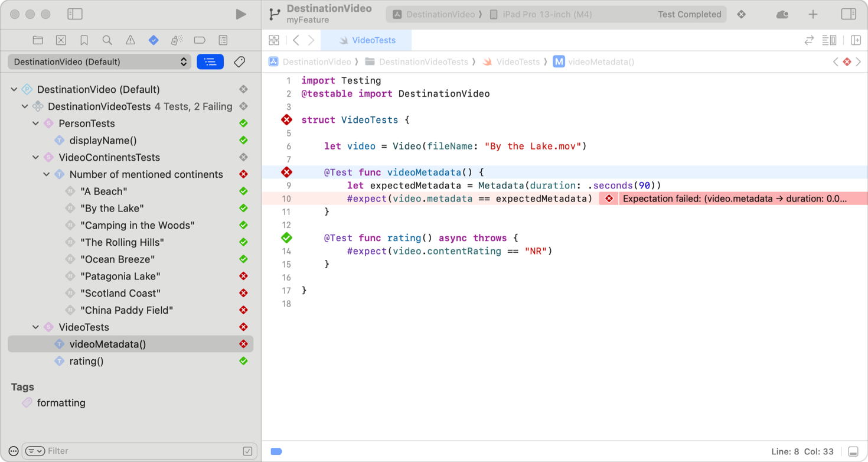
Task: Open the Find navigator magnifier icon
Action: coord(107,40)
